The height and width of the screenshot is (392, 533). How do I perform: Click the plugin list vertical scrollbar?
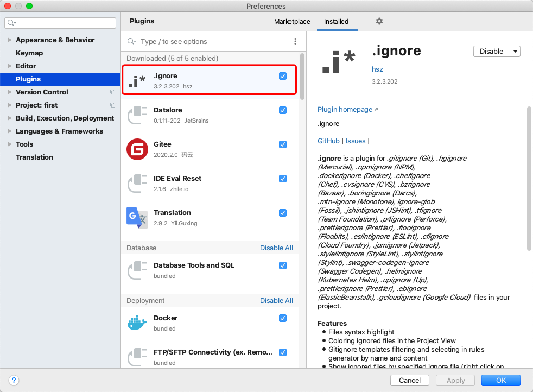point(302,77)
